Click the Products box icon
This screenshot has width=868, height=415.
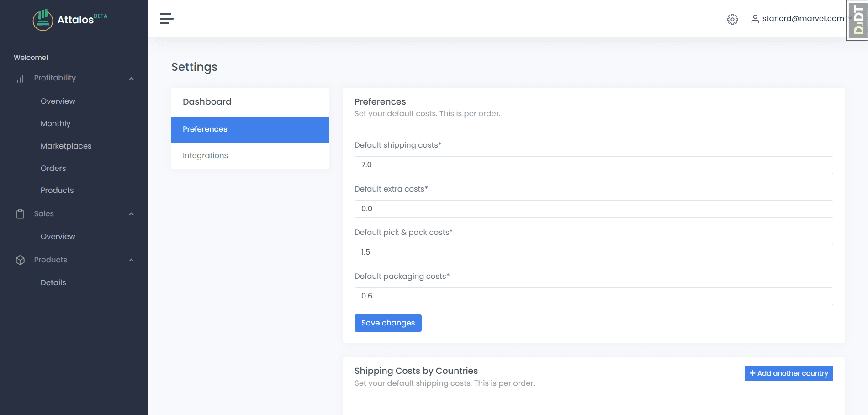[20, 260]
